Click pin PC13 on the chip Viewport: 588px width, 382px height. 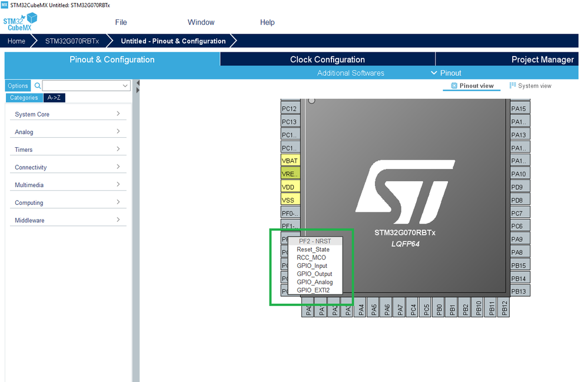click(x=291, y=121)
